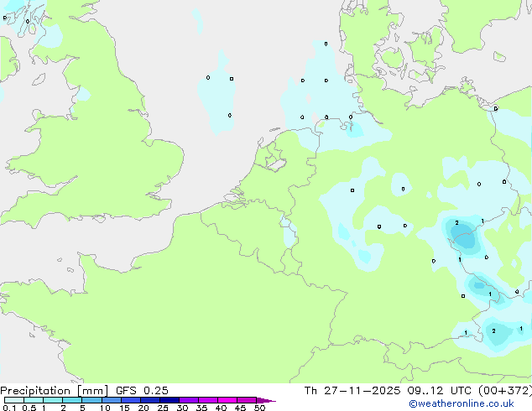Open the weatheronline.co.uk link
Viewport: 532px width, 411px height.
click(x=462, y=403)
